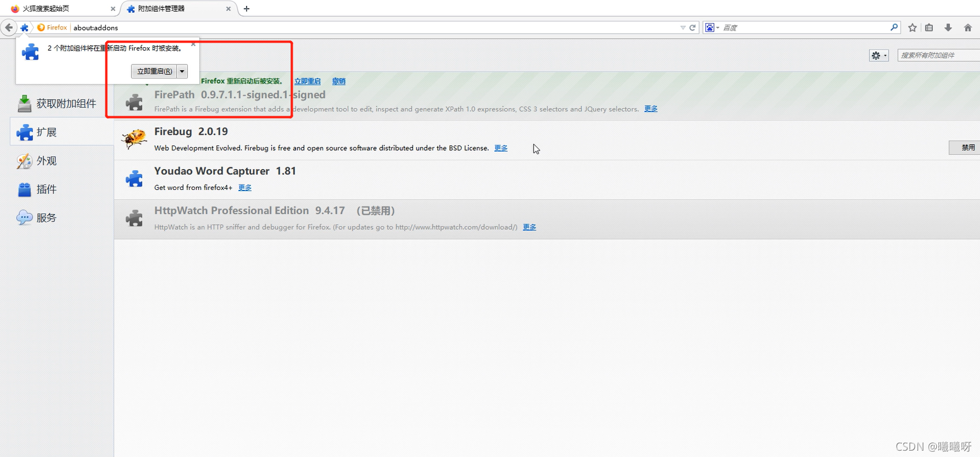980x457 pixels.
Task: Click the Firebug 更多 link
Action: (x=501, y=148)
